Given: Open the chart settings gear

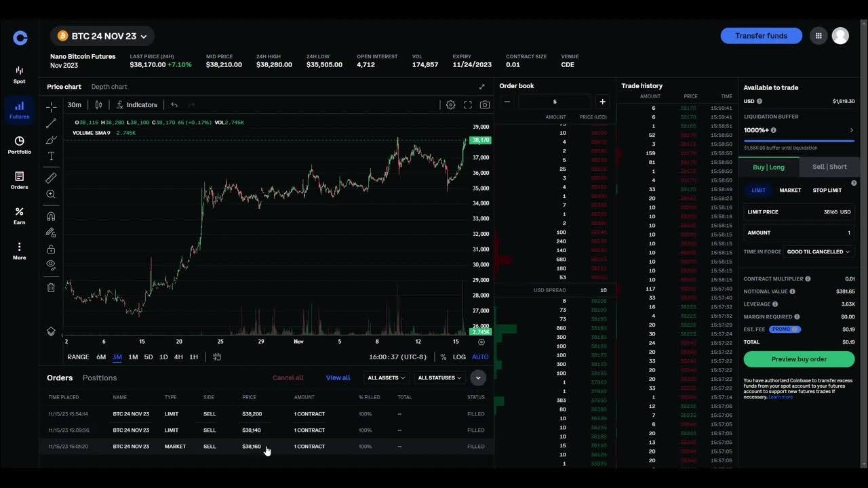Looking at the screenshot, I should pos(450,104).
